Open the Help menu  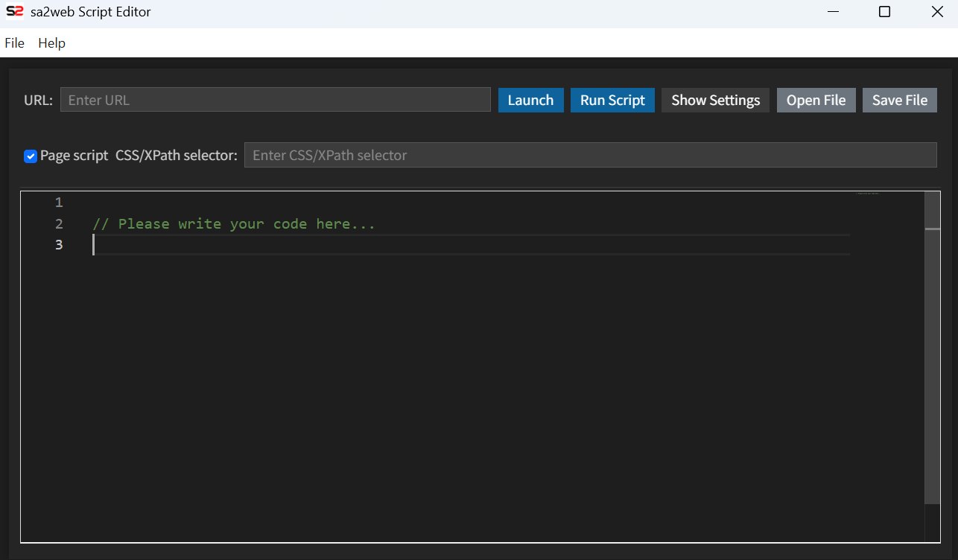[52, 43]
